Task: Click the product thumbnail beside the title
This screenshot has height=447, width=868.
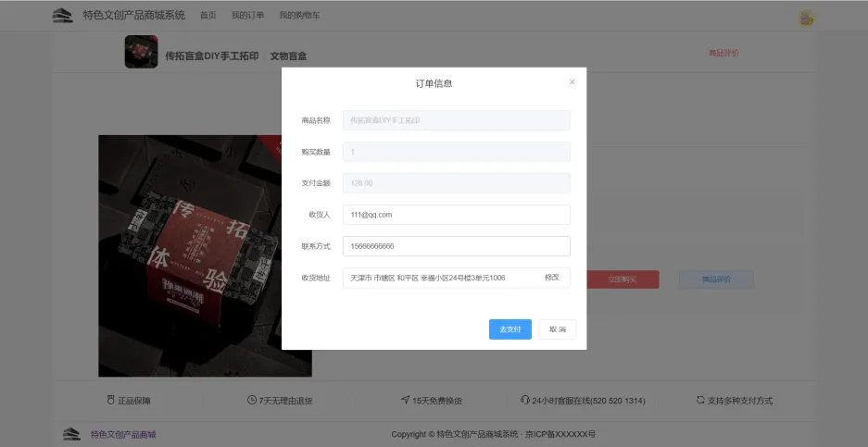Action: pos(141,53)
